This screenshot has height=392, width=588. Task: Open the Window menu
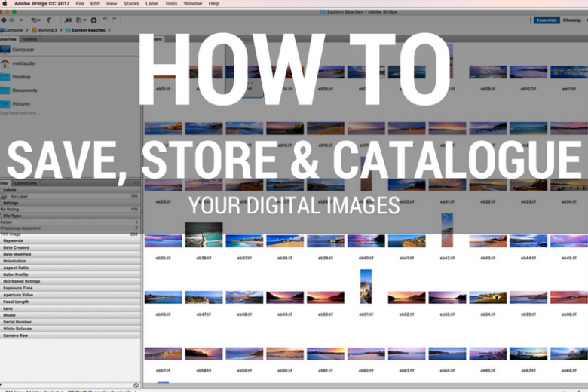coord(193,3)
